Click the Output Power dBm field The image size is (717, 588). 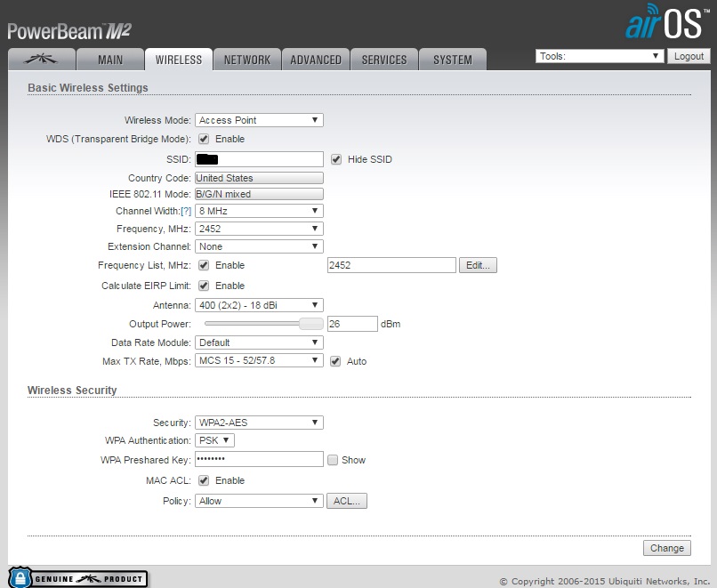click(352, 324)
